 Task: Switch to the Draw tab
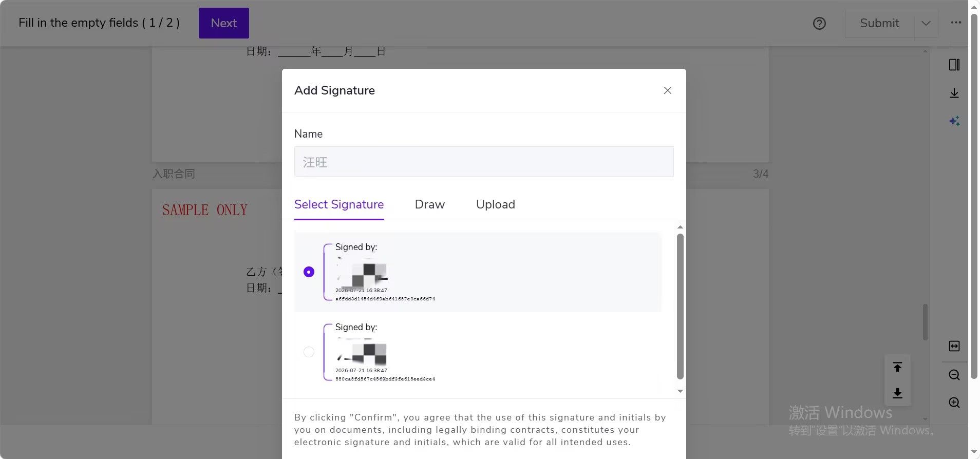pyautogui.click(x=430, y=204)
